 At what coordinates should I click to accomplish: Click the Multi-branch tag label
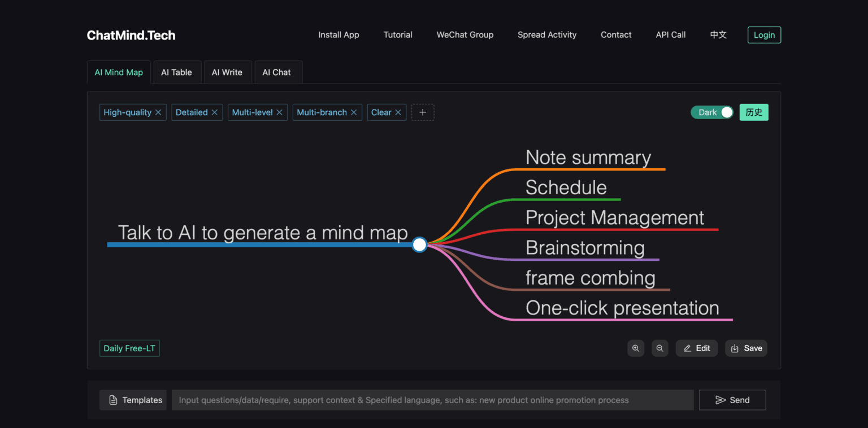(322, 112)
